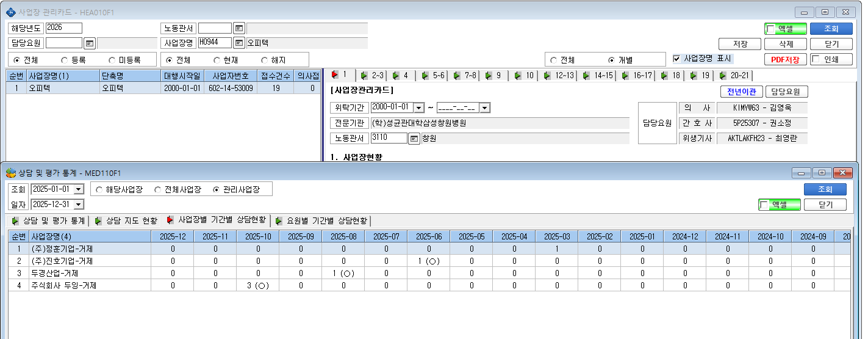Switch to the 12~13 tab
868x339 pixels.
(x=559, y=76)
